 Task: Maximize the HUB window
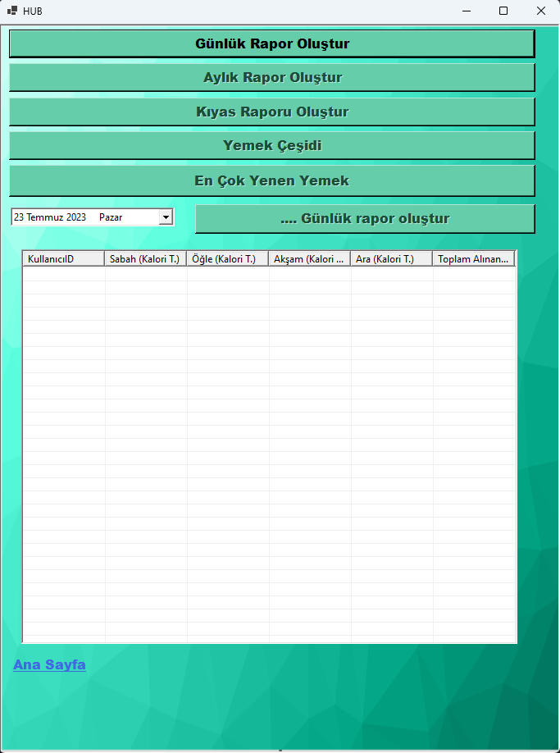(503, 11)
